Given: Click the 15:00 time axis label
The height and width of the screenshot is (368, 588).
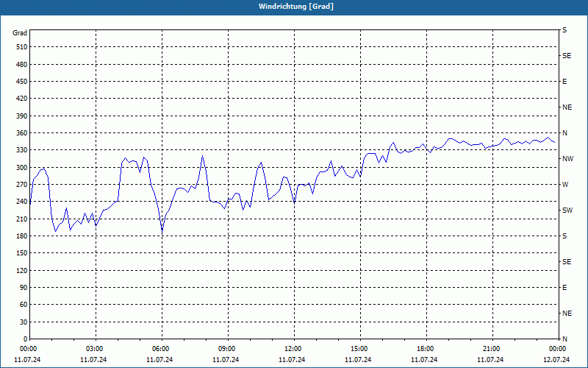Looking at the screenshot, I should pyautogui.click(x=360, y=349).
